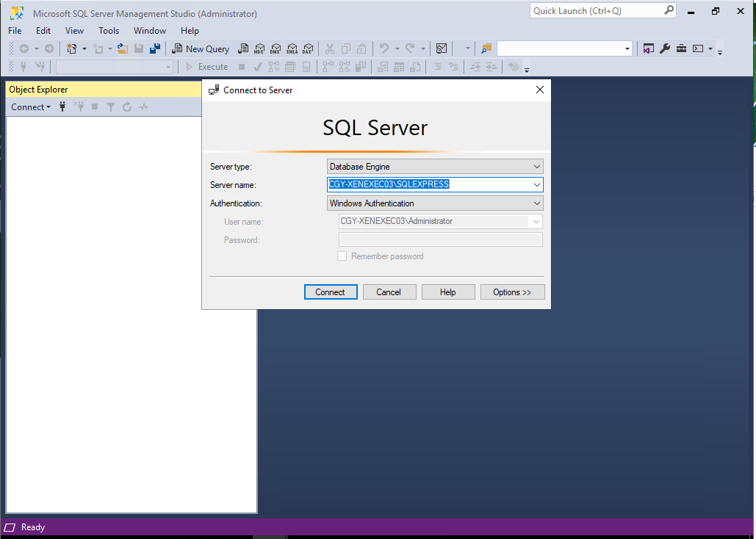Open Properties via the wrench icon
This screenshot has height=539, width=756.
tap(665, 48)
